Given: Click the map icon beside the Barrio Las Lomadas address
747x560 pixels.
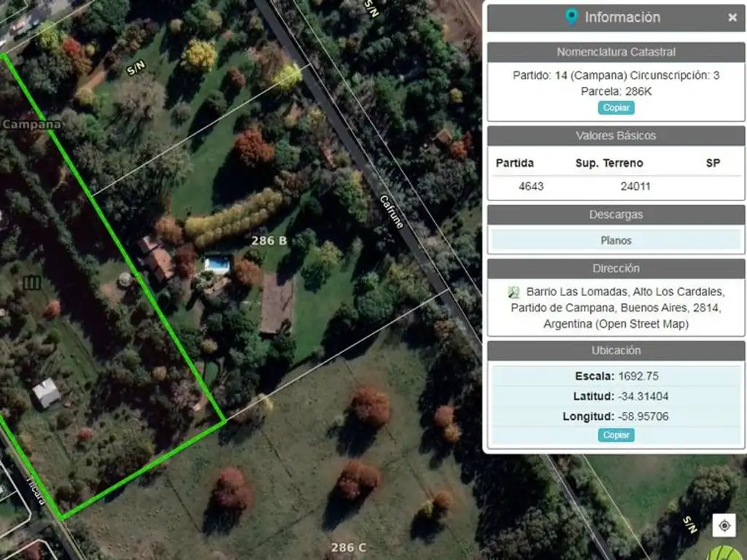Looking at the screenshot, I should (514, 292).
